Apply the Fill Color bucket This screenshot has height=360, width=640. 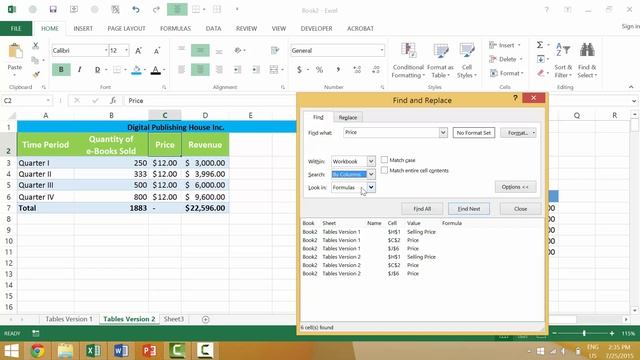[136, 70]
